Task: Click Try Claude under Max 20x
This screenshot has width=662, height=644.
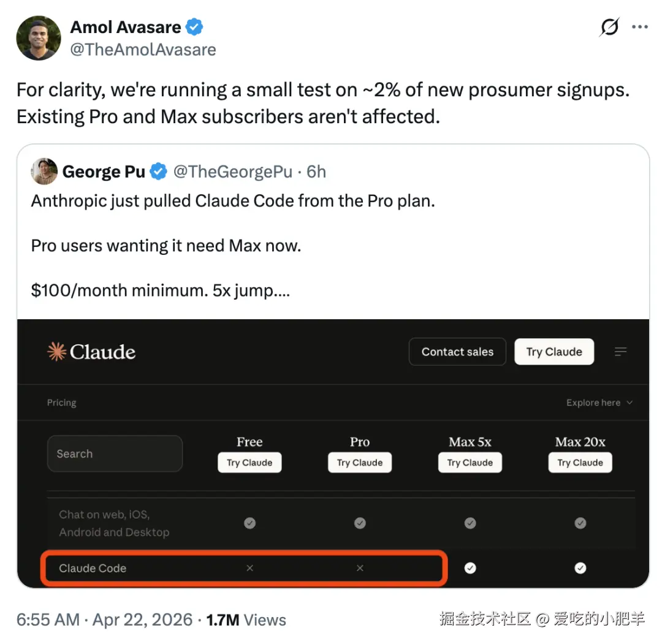Action: pos(580,463)
